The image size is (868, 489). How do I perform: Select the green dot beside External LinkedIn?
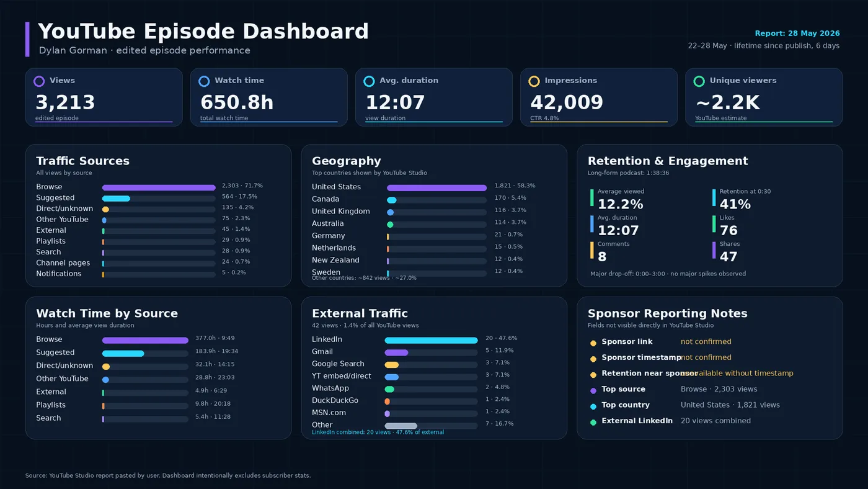coord(593,422)
